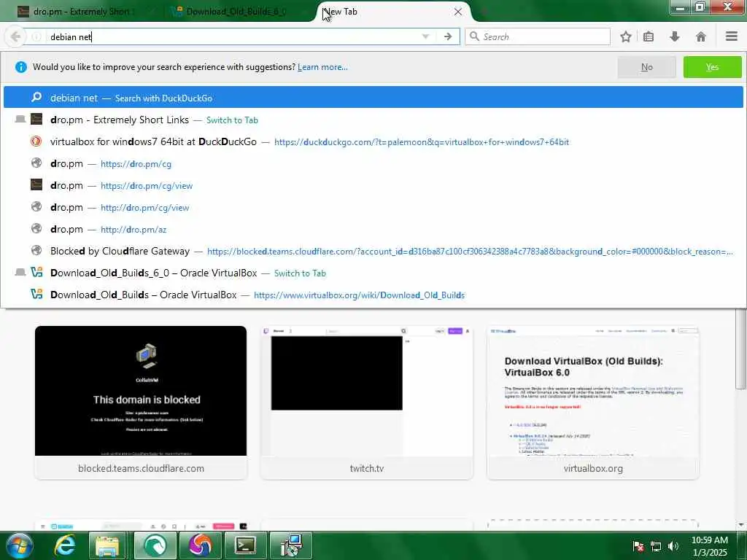Select the https://dro.pm/cg suggestion
The width and height of the screenshot is (747, 560).
point(373,163)
